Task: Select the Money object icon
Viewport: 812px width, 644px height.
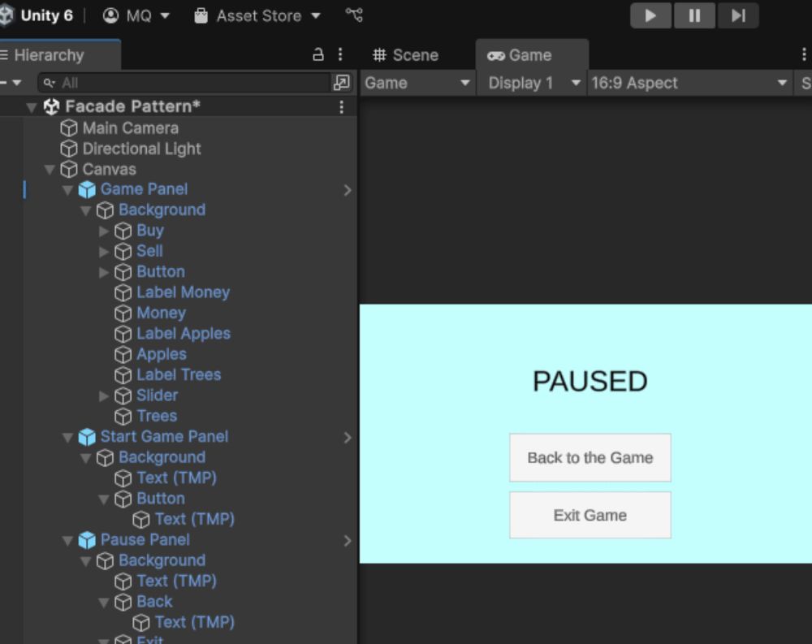Action: coord(123,313)
